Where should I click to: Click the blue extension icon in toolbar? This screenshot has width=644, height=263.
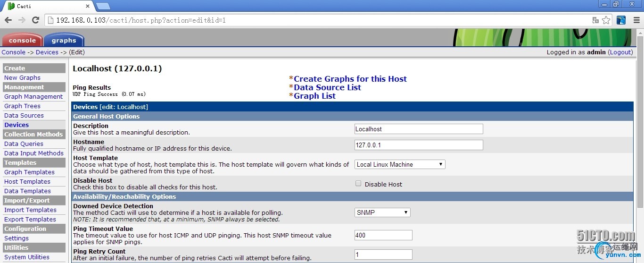pyautogui.click(x=621, y=20)
